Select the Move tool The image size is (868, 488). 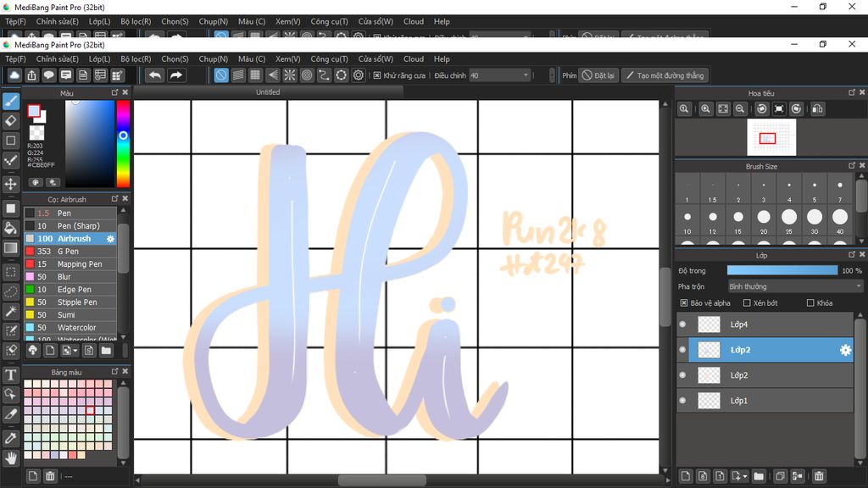[x=10, y=184]
